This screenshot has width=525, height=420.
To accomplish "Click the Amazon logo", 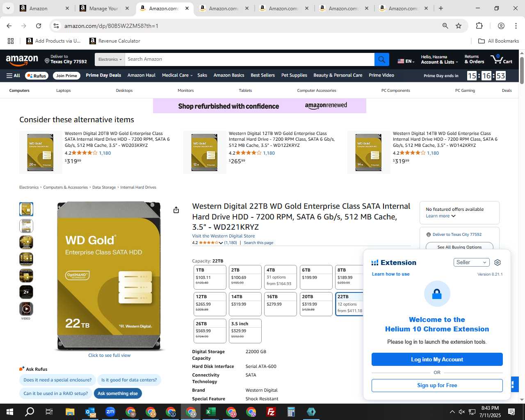I will 22,60.
